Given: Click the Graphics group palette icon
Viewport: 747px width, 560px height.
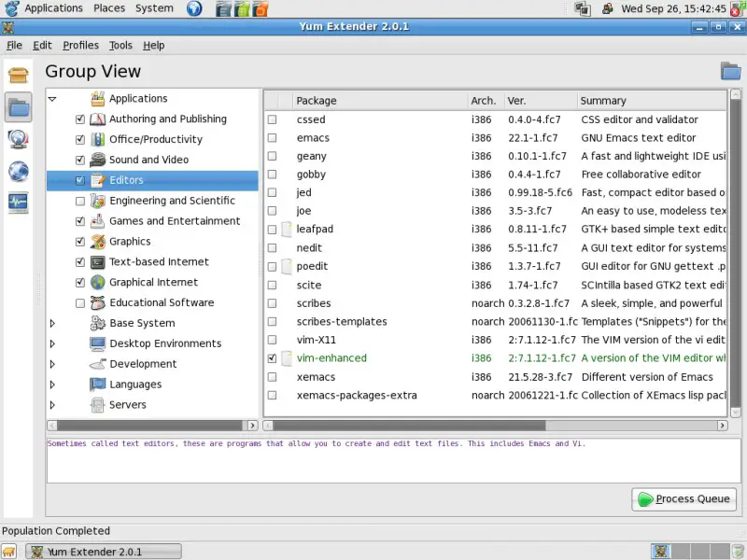Looking at the screenshot, I should click(x=98, y=242).
